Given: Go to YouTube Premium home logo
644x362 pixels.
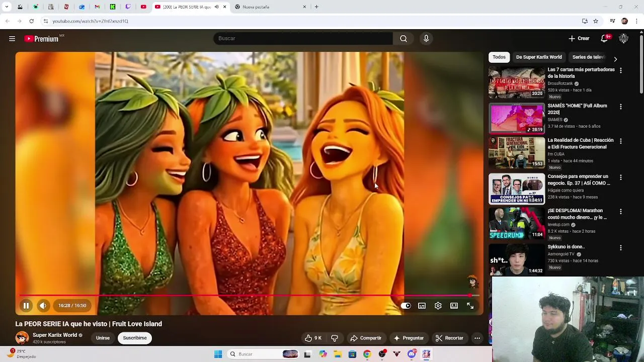Looking at the screenshot, I should pyautogui.click(x=42, y=39).
